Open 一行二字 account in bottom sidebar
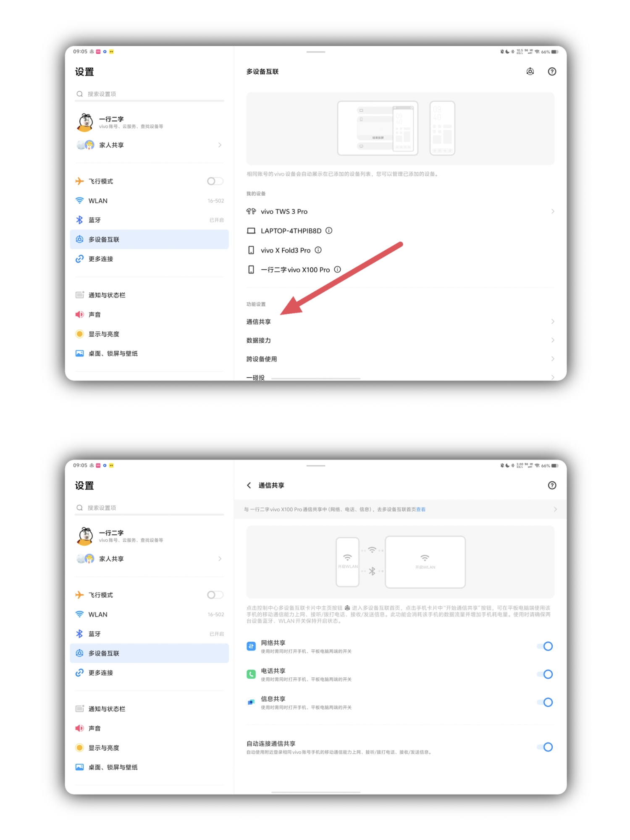Viewport: 630px width, 840px height. point(149,535)
